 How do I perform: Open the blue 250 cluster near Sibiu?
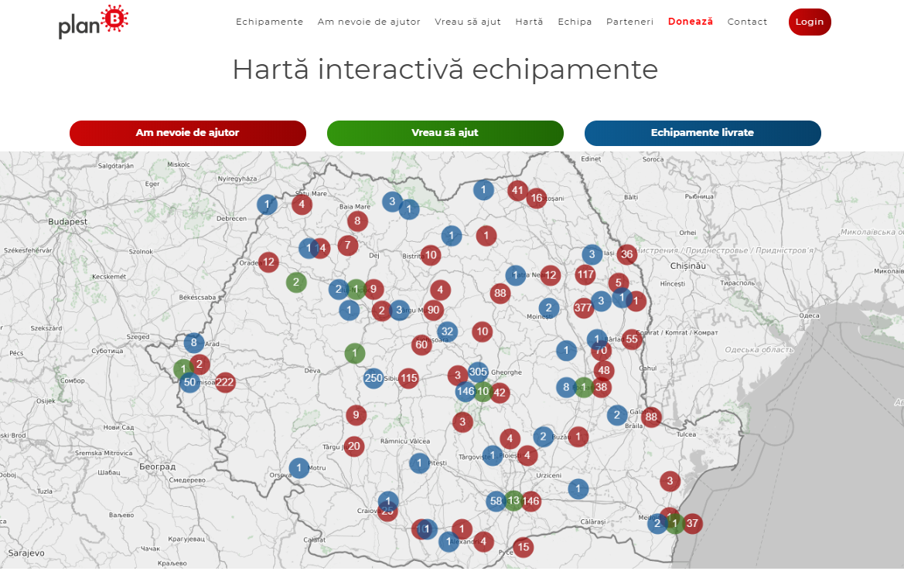374,378
